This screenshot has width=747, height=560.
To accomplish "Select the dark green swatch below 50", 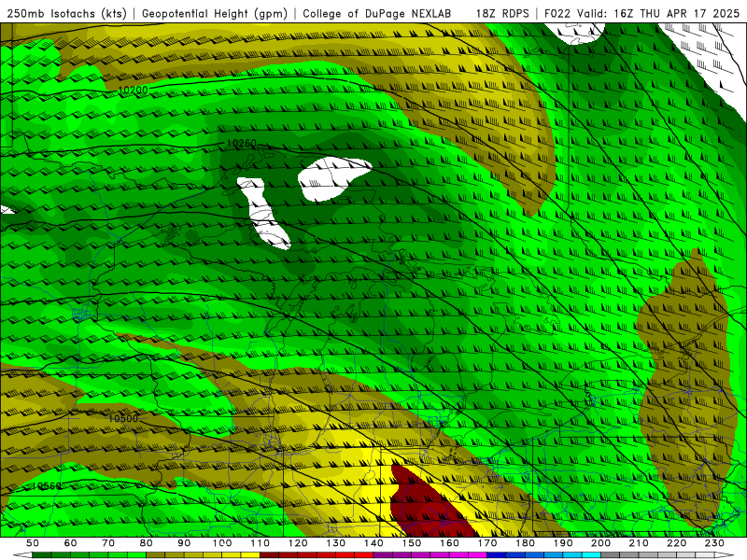I will (41, 555).
